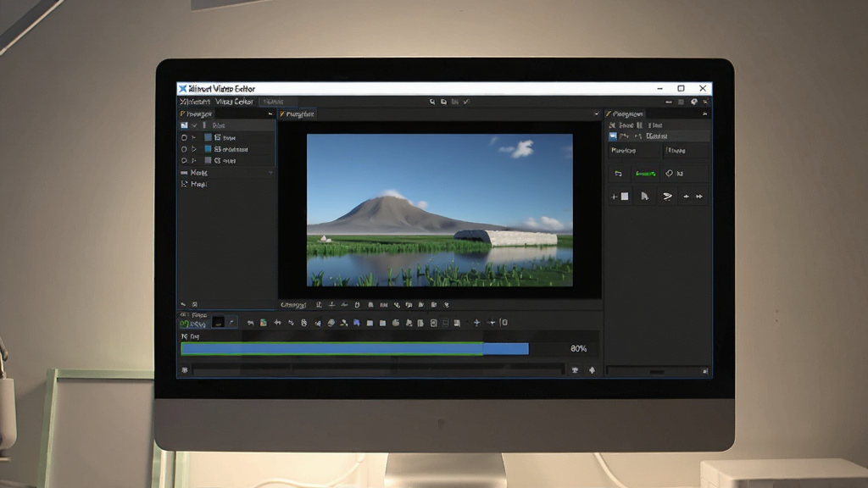Toggle the checkmark in the left panel header row

tap(194, 125)
